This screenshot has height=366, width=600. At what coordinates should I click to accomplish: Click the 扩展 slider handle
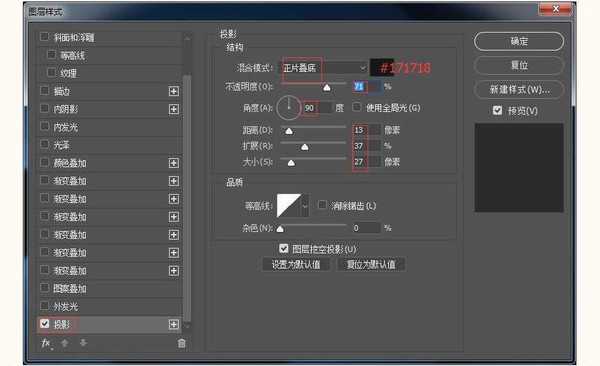click(305, 147)
